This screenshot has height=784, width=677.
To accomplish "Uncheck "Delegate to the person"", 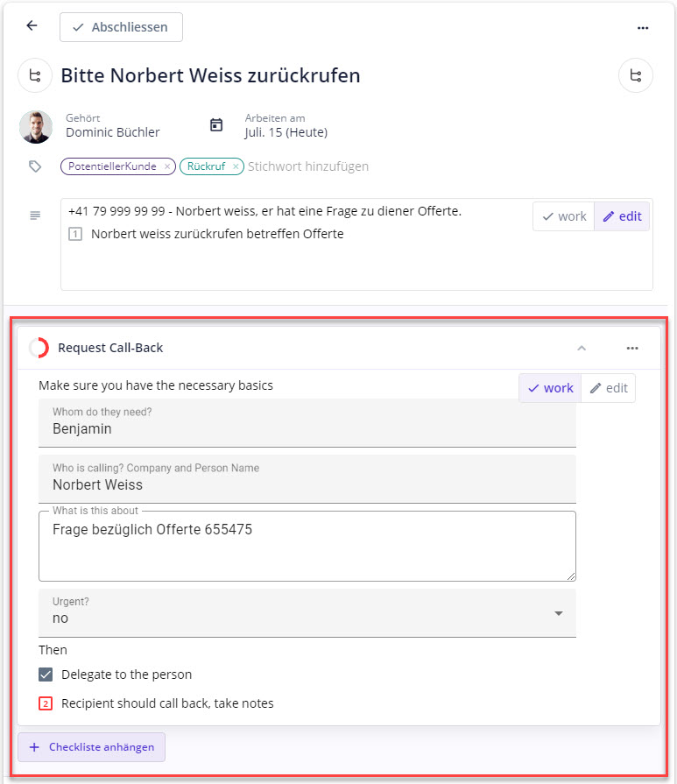I will tap(46, 675).
